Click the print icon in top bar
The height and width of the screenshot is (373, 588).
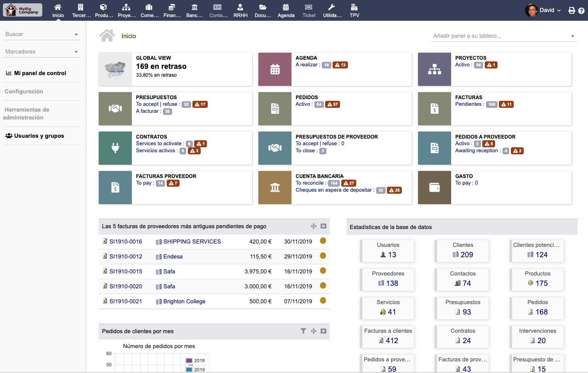571,11
